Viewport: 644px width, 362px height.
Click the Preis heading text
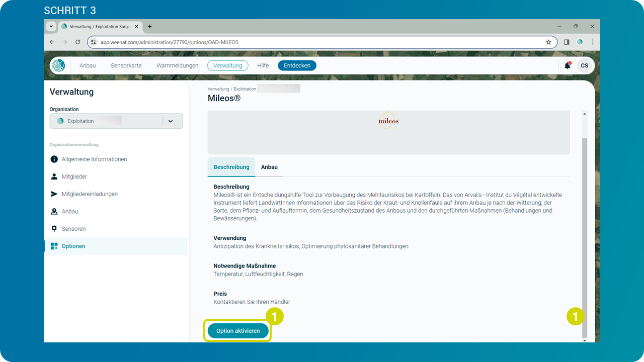220,294
